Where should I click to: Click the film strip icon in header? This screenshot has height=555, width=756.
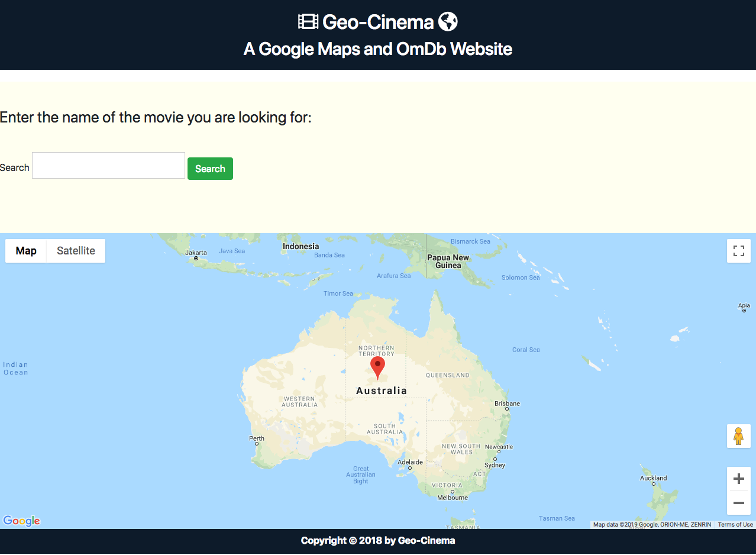click(x=308, y=22)
